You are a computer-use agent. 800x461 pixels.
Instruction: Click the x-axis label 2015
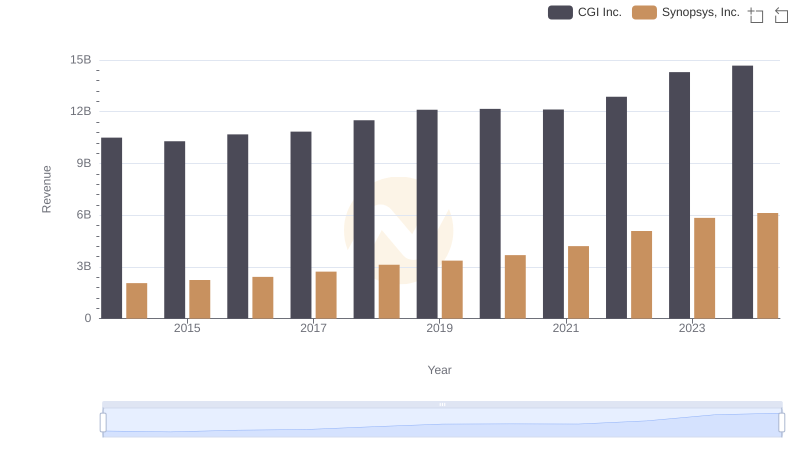pyautogui.click(x=187, y=328)
